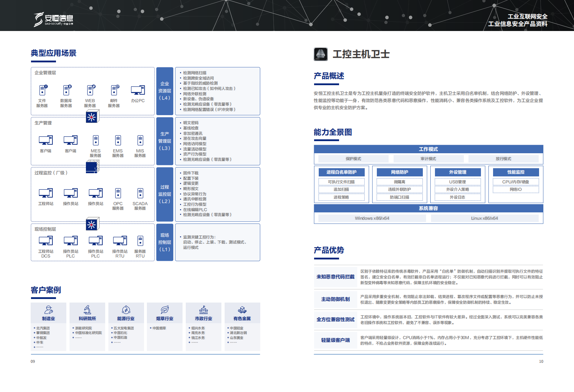Image resolution: width=574 pixels, height=392 pixels.
Task: Click the 安恒信息 company logo
Action: coord(54,19)
